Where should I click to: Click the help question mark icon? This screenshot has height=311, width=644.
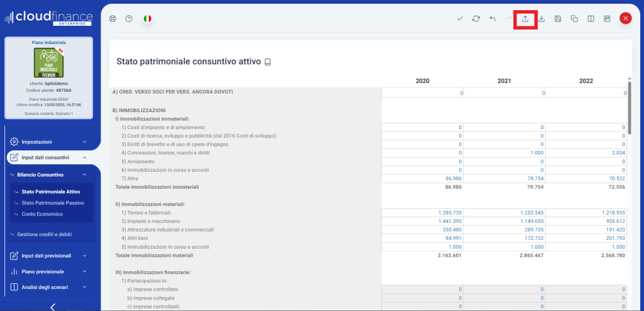pyautogui.click(x=129, y=18)
